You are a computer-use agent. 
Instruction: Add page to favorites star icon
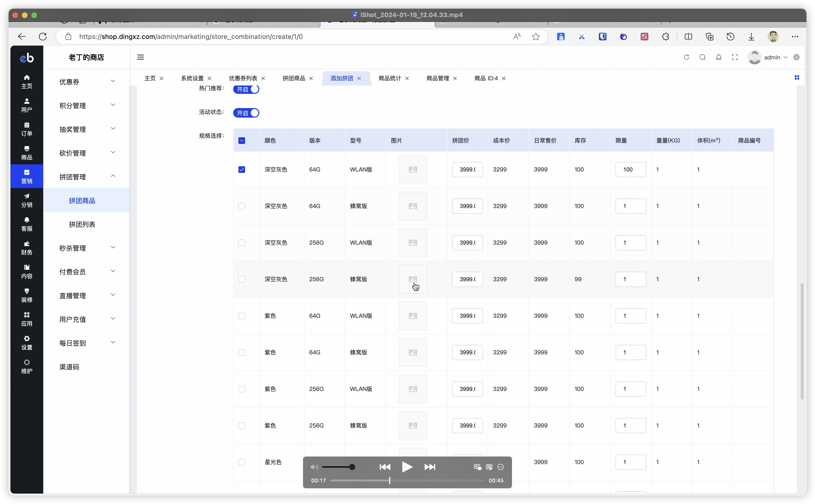[536, 36]
